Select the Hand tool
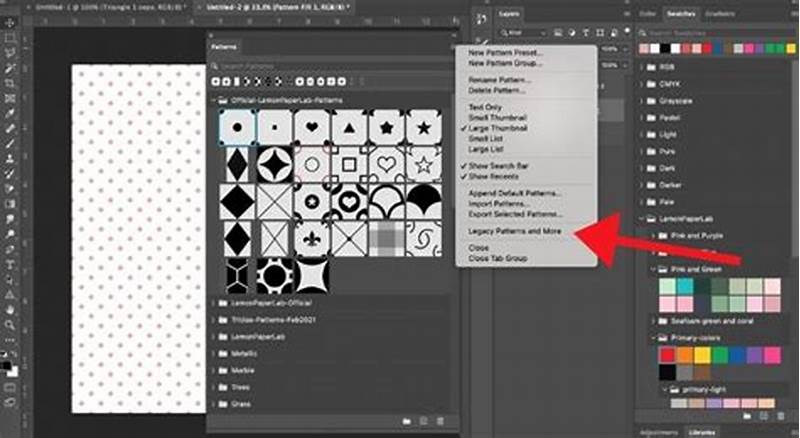Viewport: 800px width, 438px height. pyautogui.click(x=10, y=310)
